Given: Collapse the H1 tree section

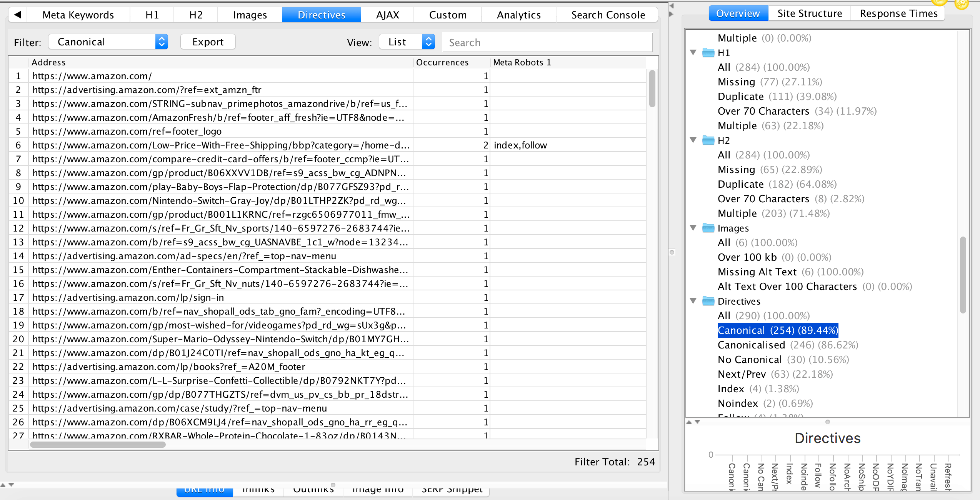Looking at the screenshot, I should click(x=693, y=52).
